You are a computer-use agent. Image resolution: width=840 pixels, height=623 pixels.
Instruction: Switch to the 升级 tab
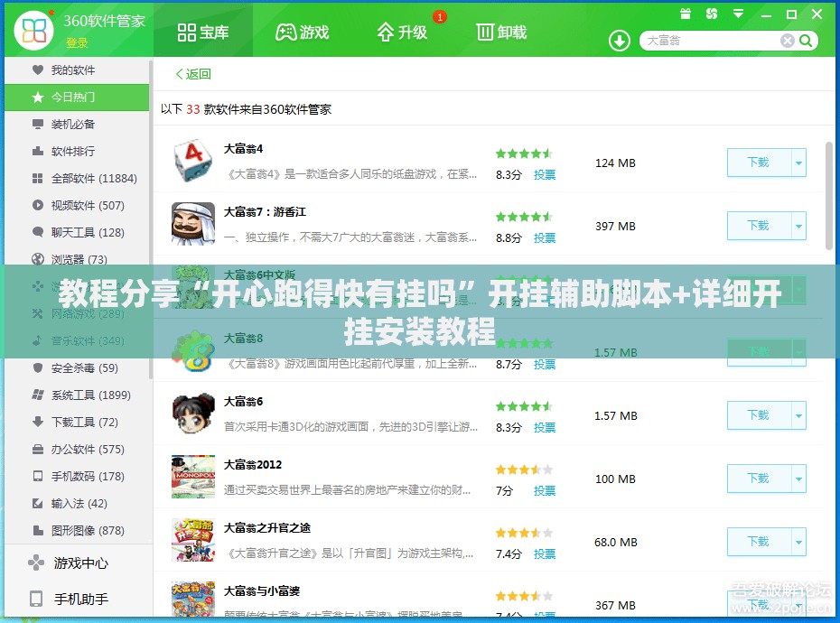coord(402,33)
